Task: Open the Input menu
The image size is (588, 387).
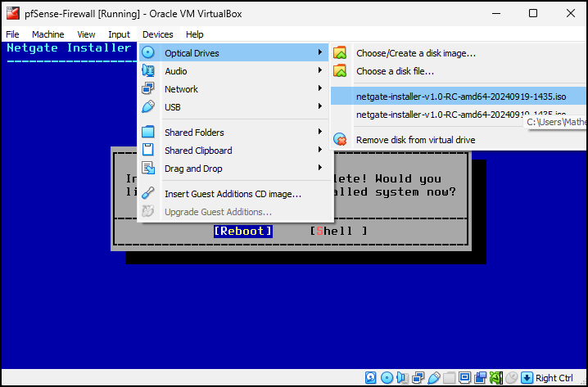Action: (x=120, y=34)
